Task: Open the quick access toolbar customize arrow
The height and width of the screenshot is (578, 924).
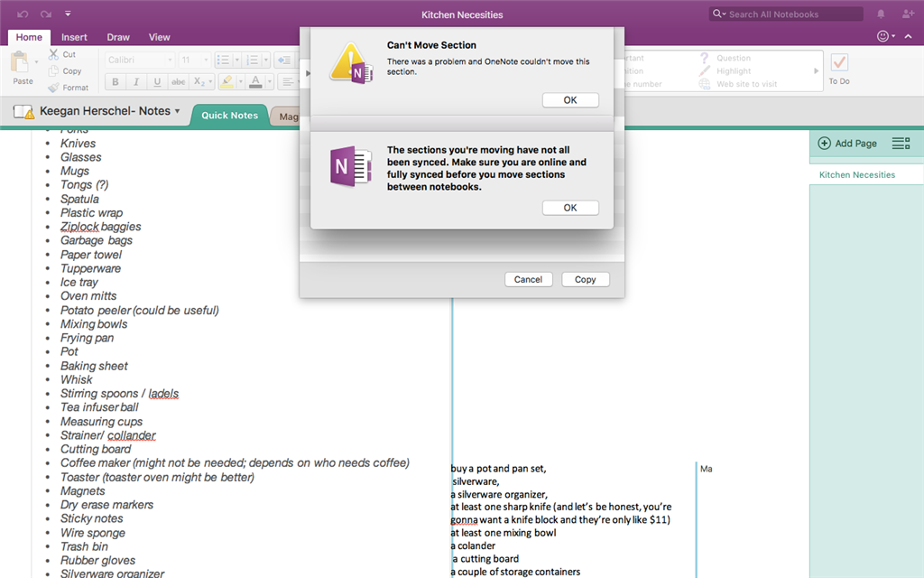Action: [x=68, y=14]
